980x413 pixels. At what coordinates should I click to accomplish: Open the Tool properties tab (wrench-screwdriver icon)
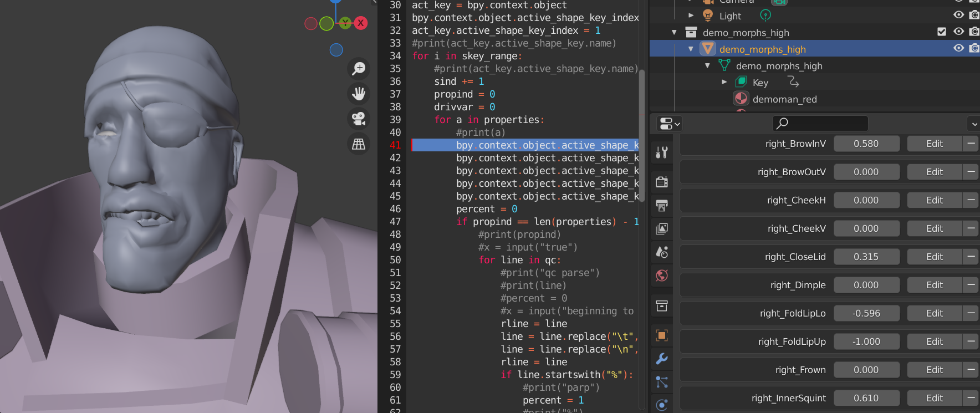pyautogui.click(x=662, y=152)
